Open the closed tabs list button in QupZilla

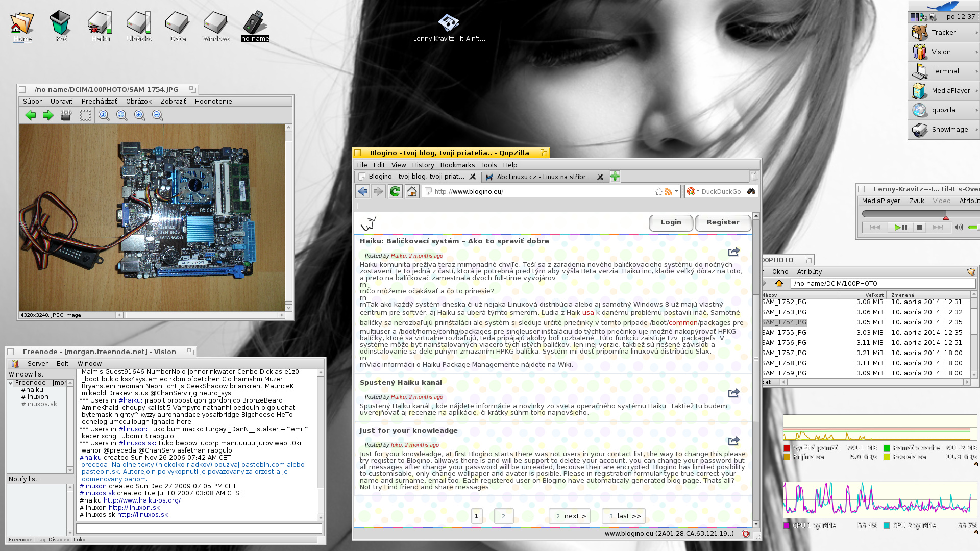tap(754, 177)
